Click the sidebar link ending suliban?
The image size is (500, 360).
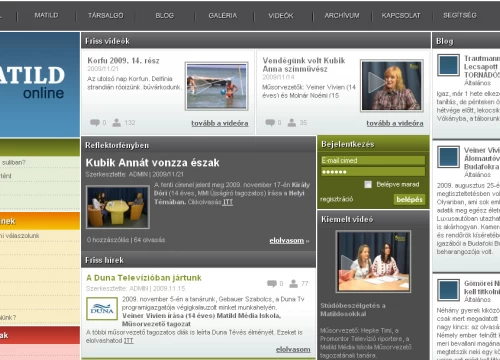coord(13,163)
